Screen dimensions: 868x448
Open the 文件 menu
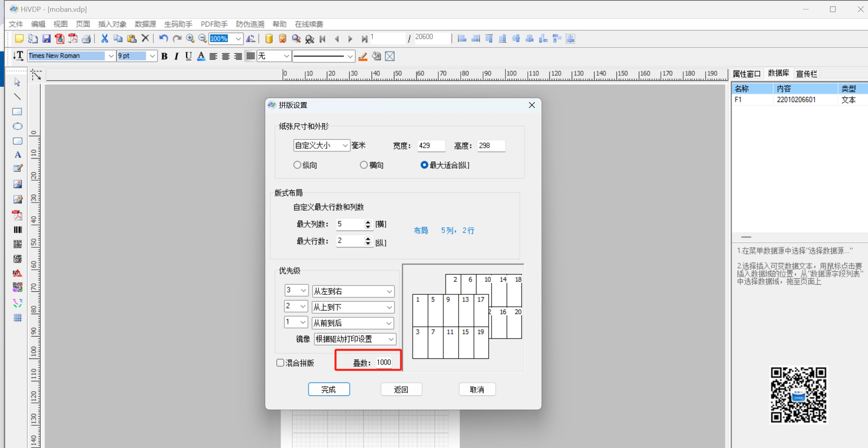pos(16,24)
